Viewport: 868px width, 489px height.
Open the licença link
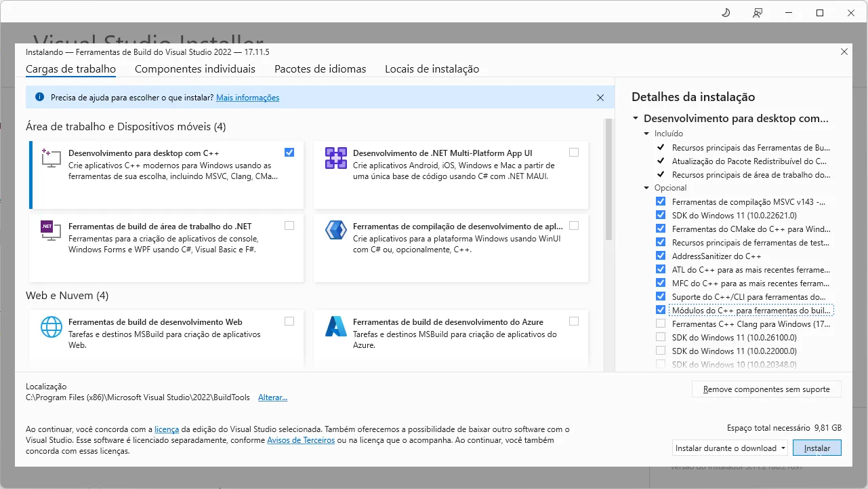click(x=167, y=429)
